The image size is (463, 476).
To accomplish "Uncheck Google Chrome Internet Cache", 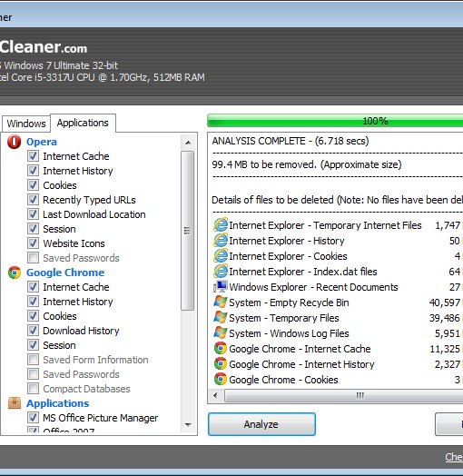I will [x=33, y=287].
